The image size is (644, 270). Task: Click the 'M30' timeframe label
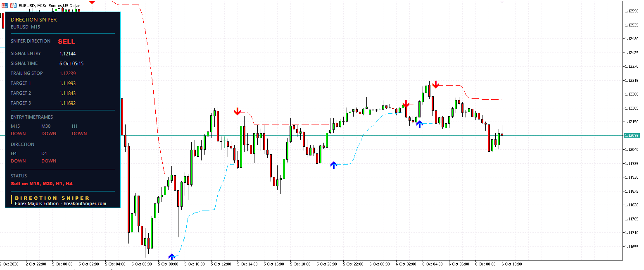coord(46,126)
